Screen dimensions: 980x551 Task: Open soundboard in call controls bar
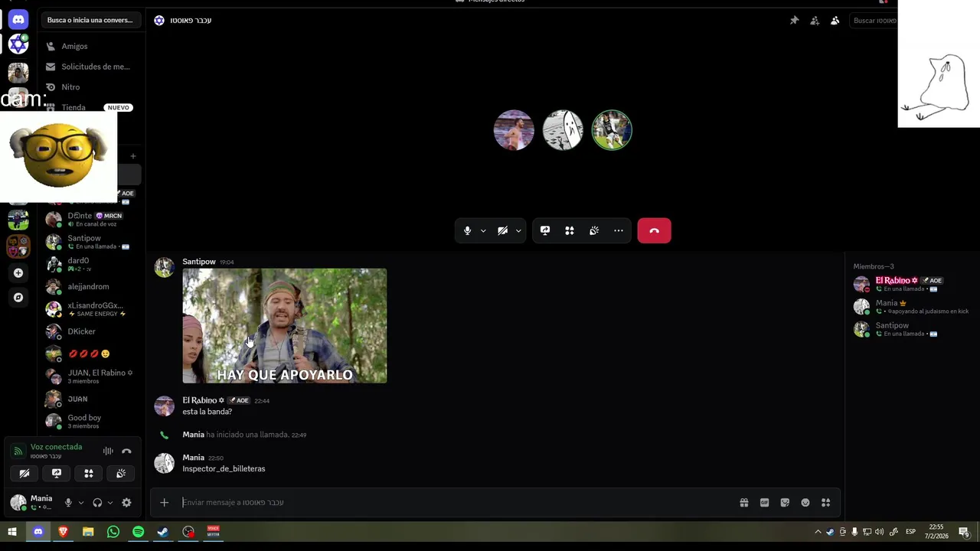[x=594, y=230]
